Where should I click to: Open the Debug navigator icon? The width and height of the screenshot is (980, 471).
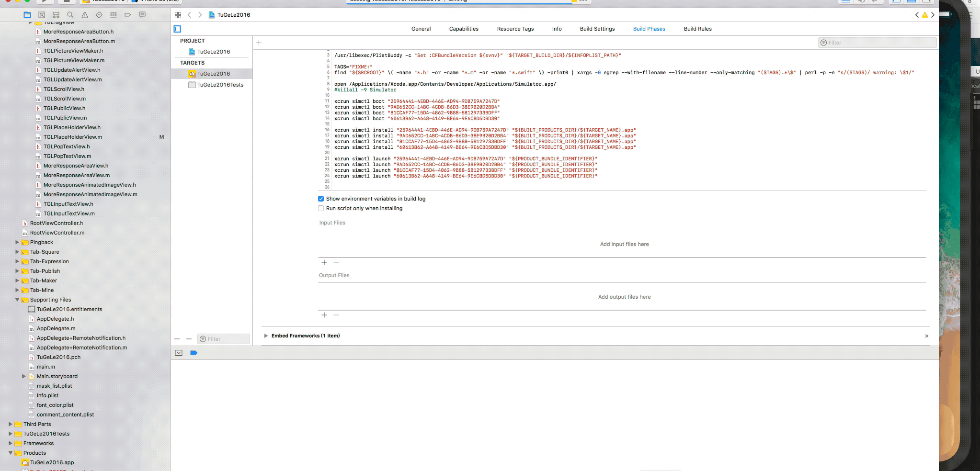[114, 15]
